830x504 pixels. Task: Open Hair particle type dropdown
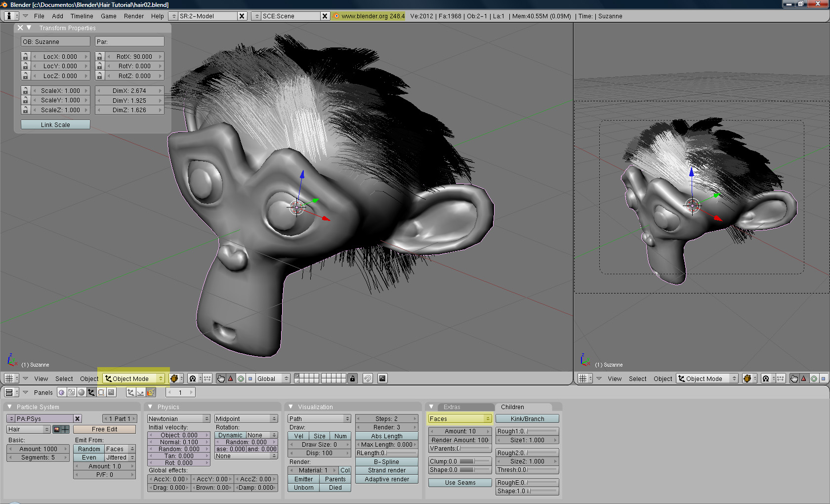[29, 429]
